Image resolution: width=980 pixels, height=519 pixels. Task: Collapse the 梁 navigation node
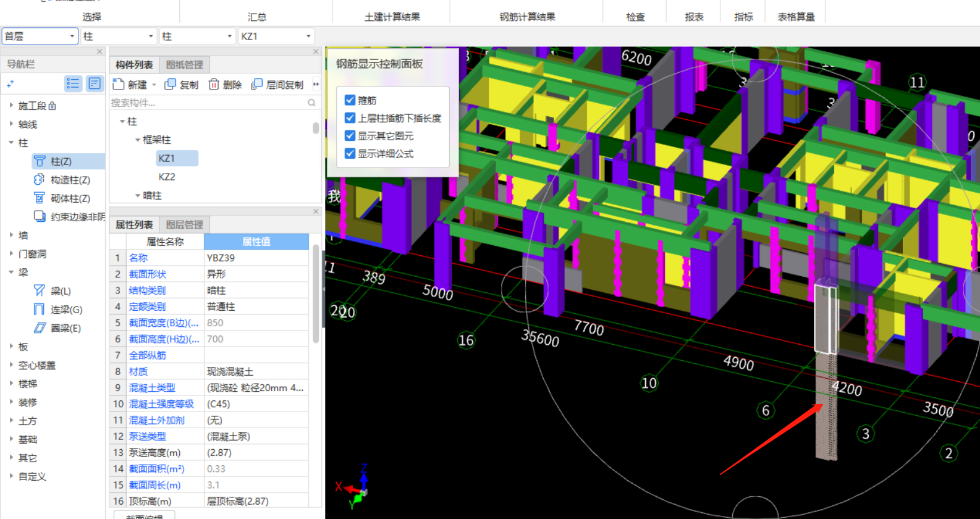pos(11,272)
